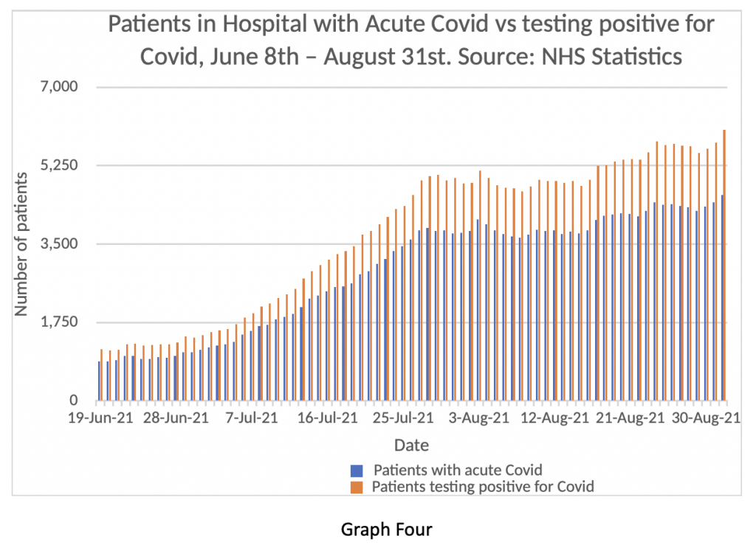Click the chart title text

point(411,40)
